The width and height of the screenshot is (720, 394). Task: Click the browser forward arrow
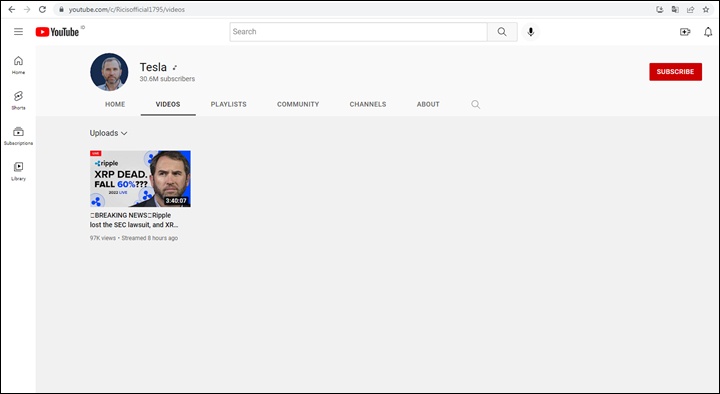tap(27, 9)
